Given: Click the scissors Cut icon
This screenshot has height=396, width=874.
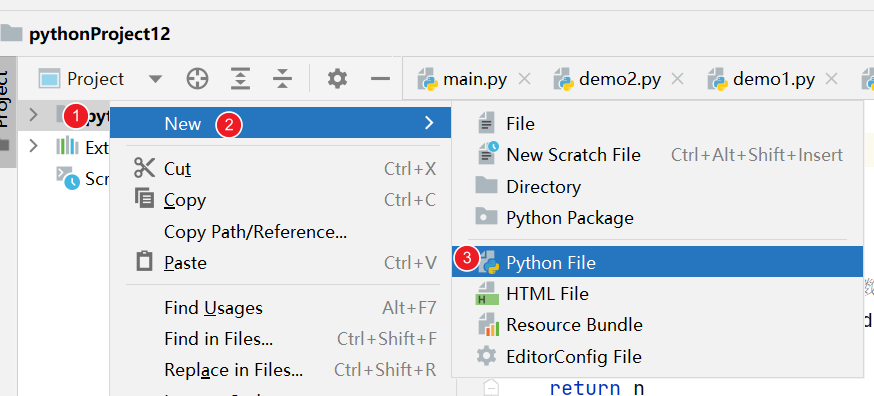Looking at the screenshot, I should (144, 167).
